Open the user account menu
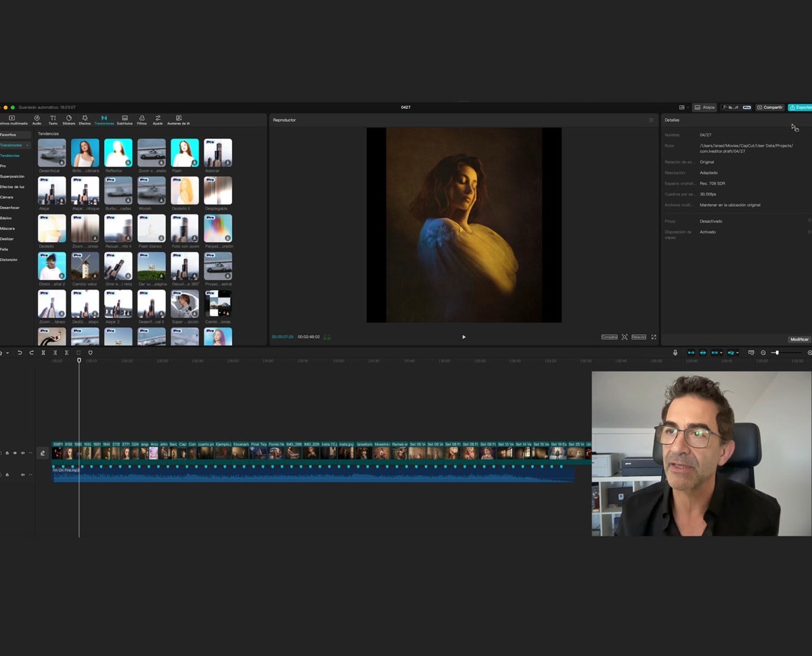This screenshot has width=812, height=656. [736, 108]
